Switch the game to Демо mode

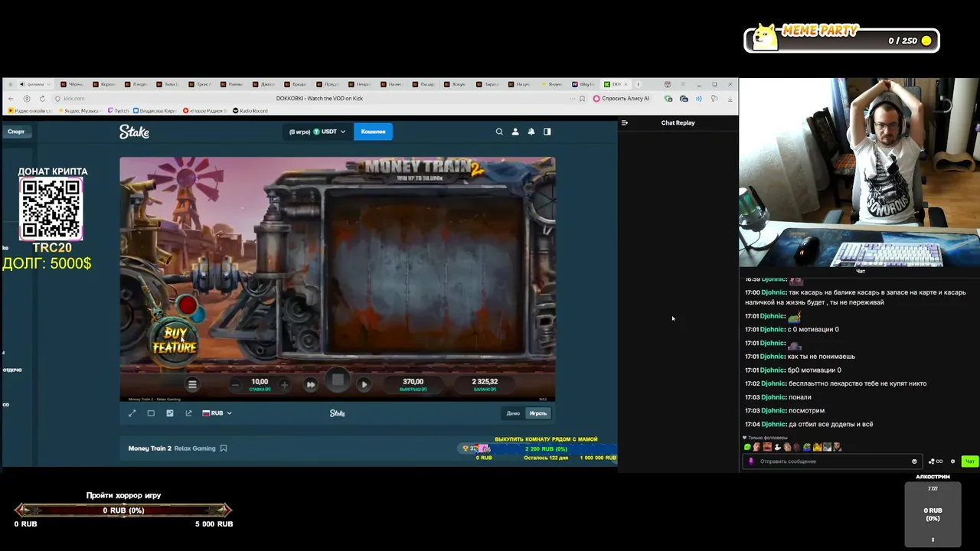point(513,413)
